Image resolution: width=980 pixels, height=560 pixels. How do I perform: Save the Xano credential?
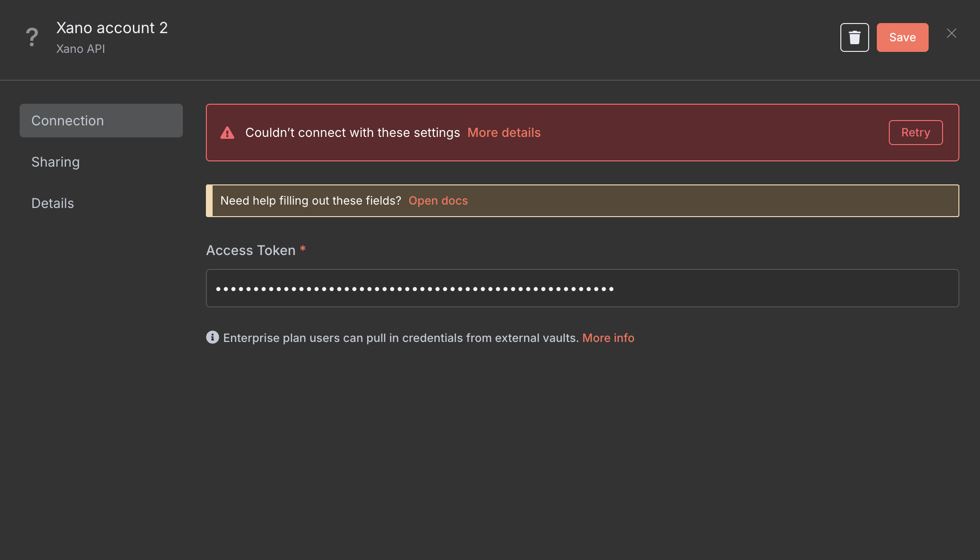pyautogui.click(x=902, y=37)
